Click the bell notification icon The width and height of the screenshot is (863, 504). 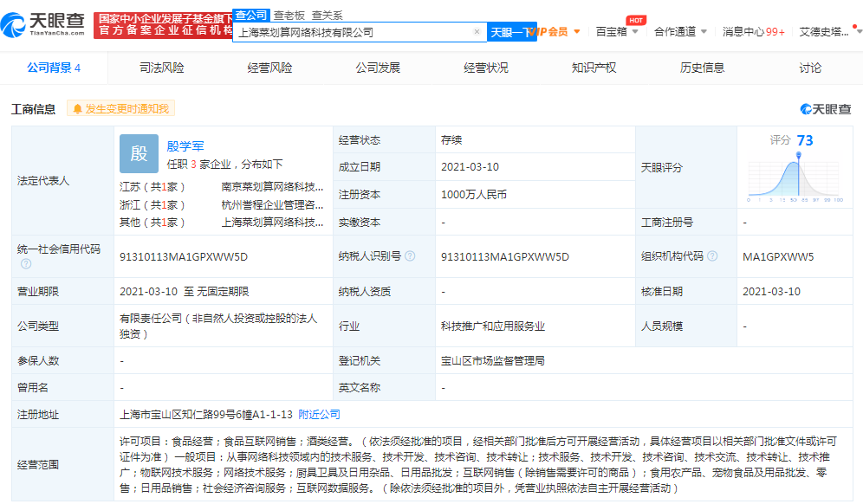(77, 109)
